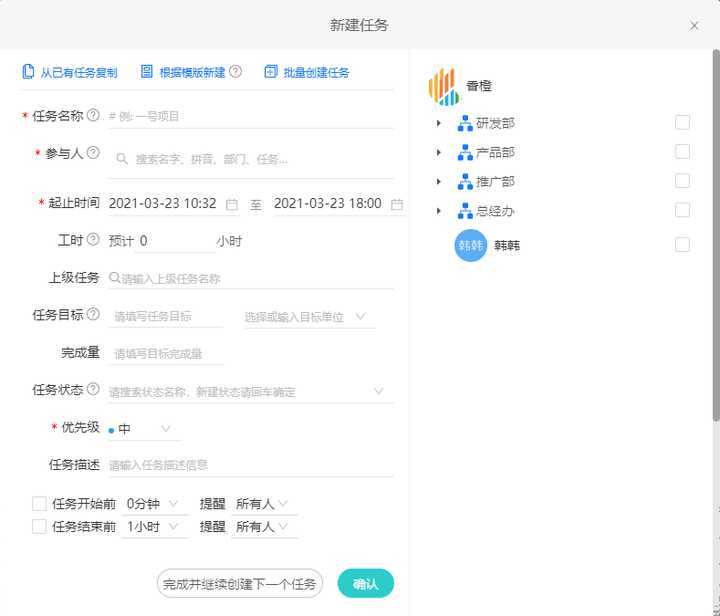This screenshot has width=720, height=616.
Task: Tick the 任务结束前 reminder checkbox
Action: coord(39,526)
